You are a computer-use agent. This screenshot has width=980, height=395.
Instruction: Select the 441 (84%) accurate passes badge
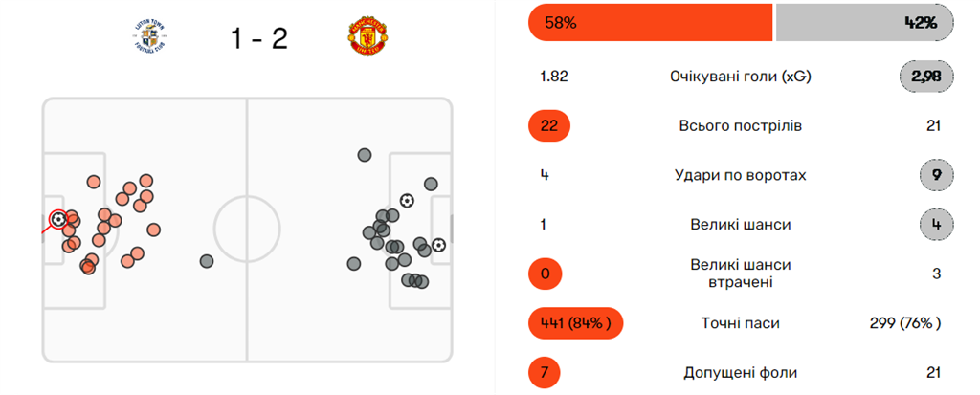(575, 323)
